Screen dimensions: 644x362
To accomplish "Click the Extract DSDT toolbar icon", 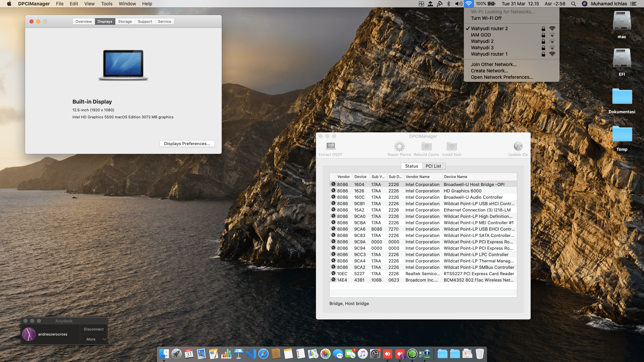I will 330,146.
